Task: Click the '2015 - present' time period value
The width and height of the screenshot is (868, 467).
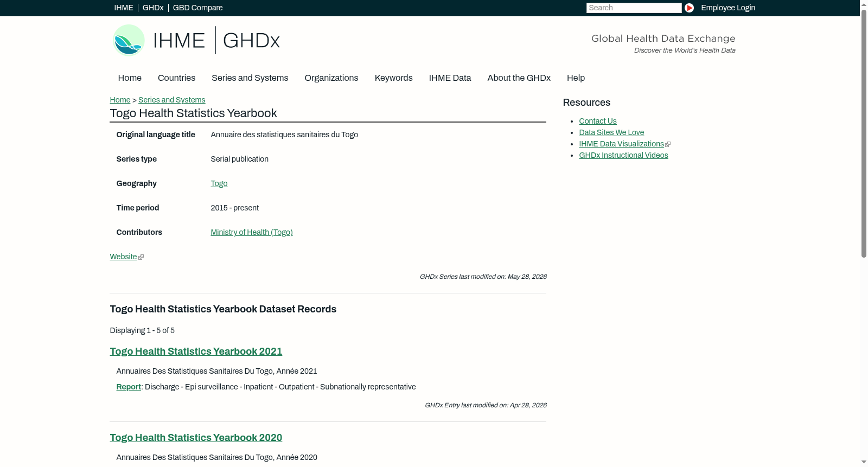Action: [x=234, y=208]
